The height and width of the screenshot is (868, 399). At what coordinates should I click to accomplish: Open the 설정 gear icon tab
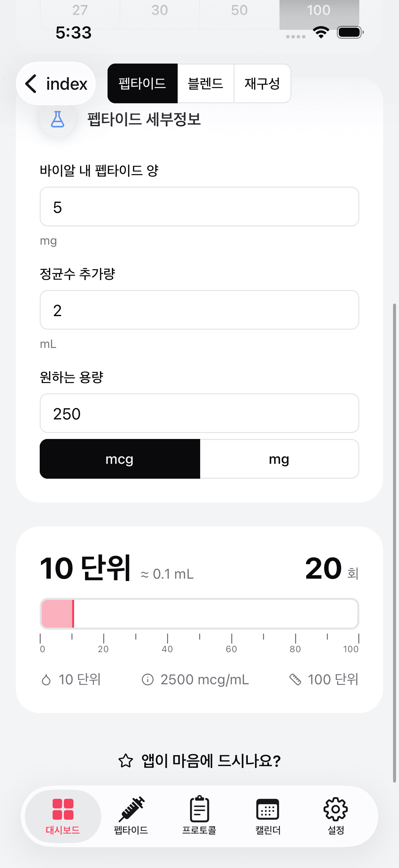coord(336,815)
